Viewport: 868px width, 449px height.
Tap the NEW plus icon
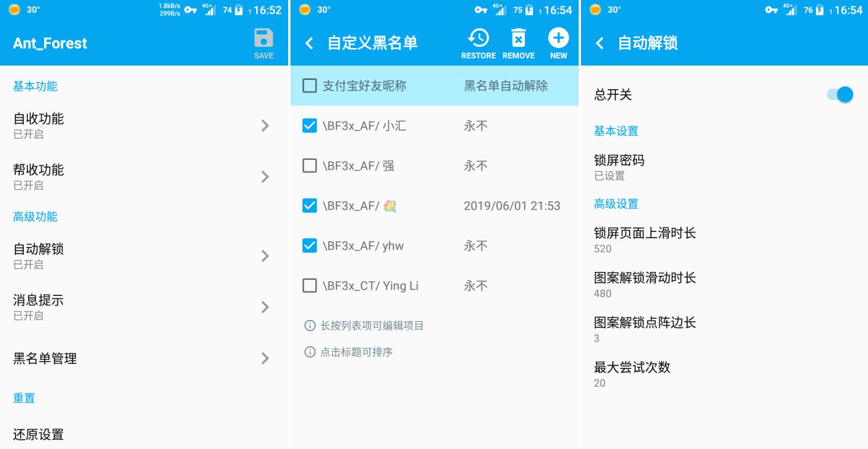[x=558, y=39]
